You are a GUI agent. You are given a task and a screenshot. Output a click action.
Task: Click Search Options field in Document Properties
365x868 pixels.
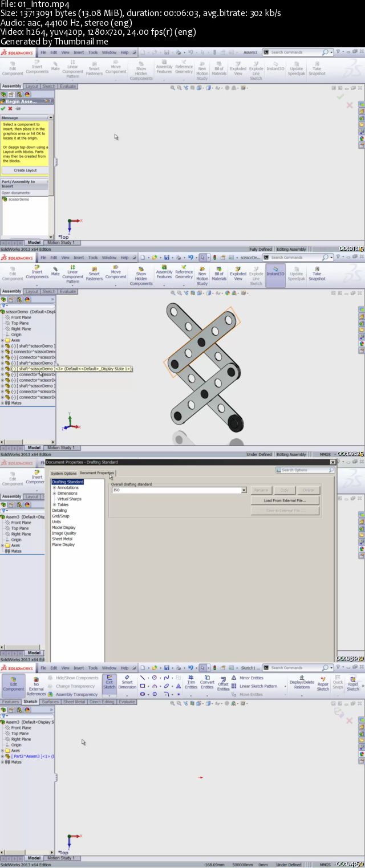(305, 470)
